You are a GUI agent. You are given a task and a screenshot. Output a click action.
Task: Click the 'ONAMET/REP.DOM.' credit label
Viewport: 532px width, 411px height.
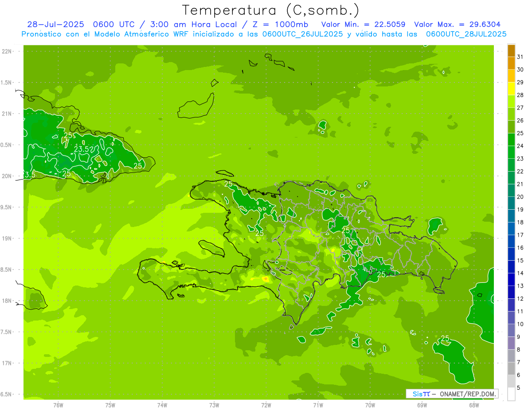(x=468, y=394)
